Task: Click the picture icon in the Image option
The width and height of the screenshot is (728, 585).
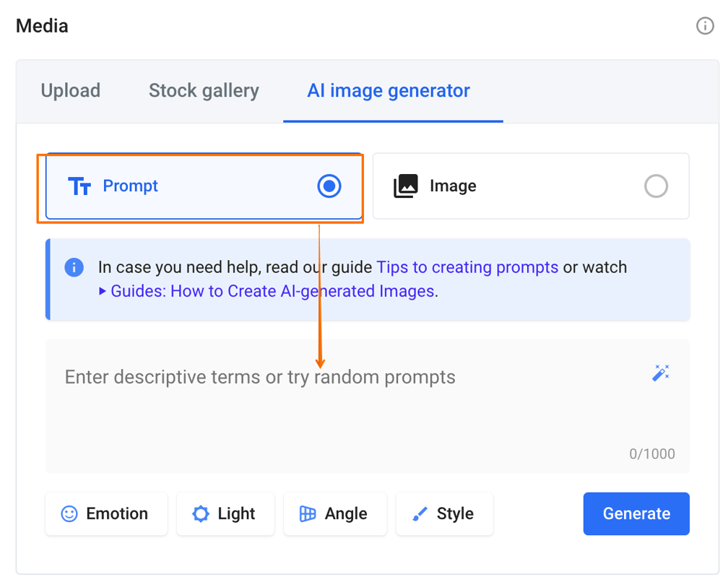Action: 407,186
